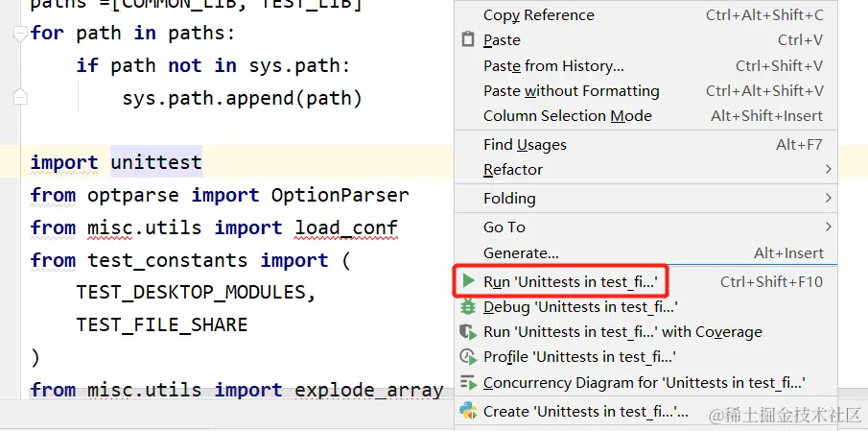Expand the Refactor submenu arrow

(828, 168)
